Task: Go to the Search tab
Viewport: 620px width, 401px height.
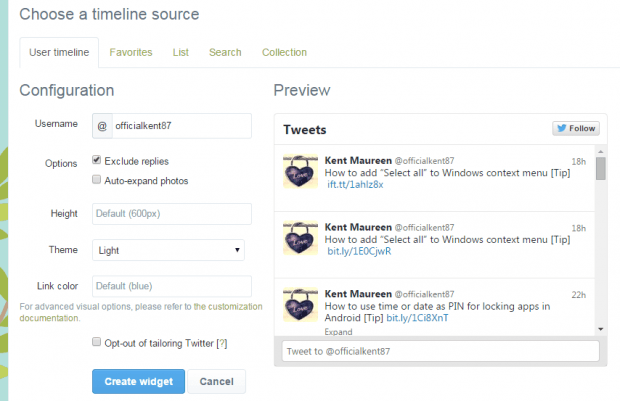Action: (x=225, y=52)
